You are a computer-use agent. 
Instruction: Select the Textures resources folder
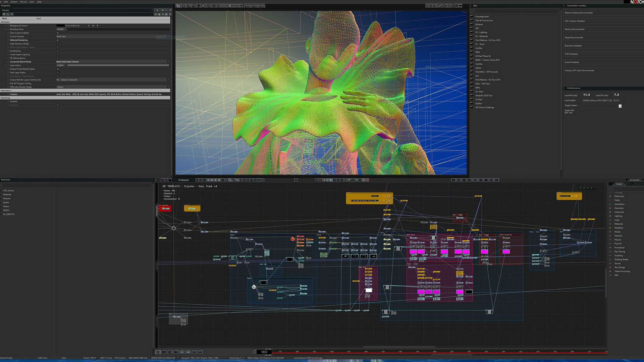[7, 198]
